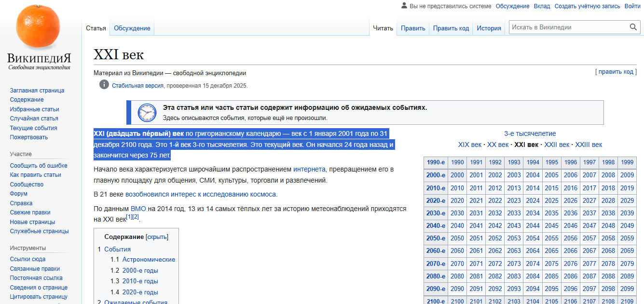Open Содержание in the sidebar
This screenshot has height=304, width=644.
tap(27, 100)
